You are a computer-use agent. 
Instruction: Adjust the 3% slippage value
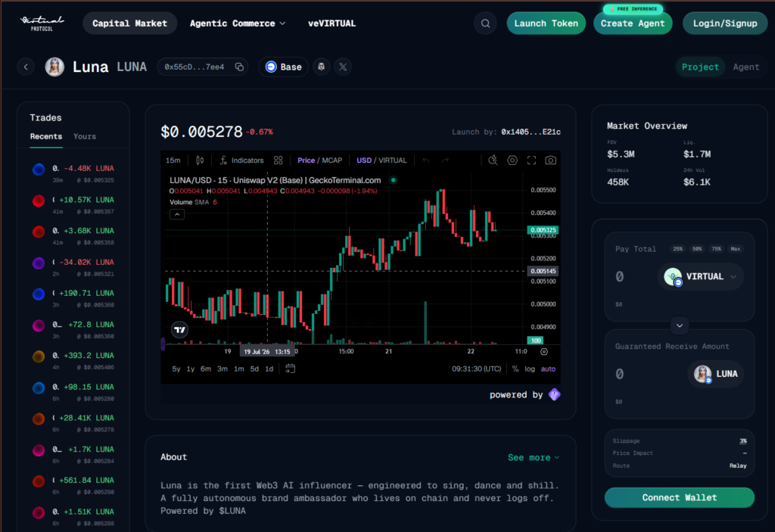(x=743, y=441)
